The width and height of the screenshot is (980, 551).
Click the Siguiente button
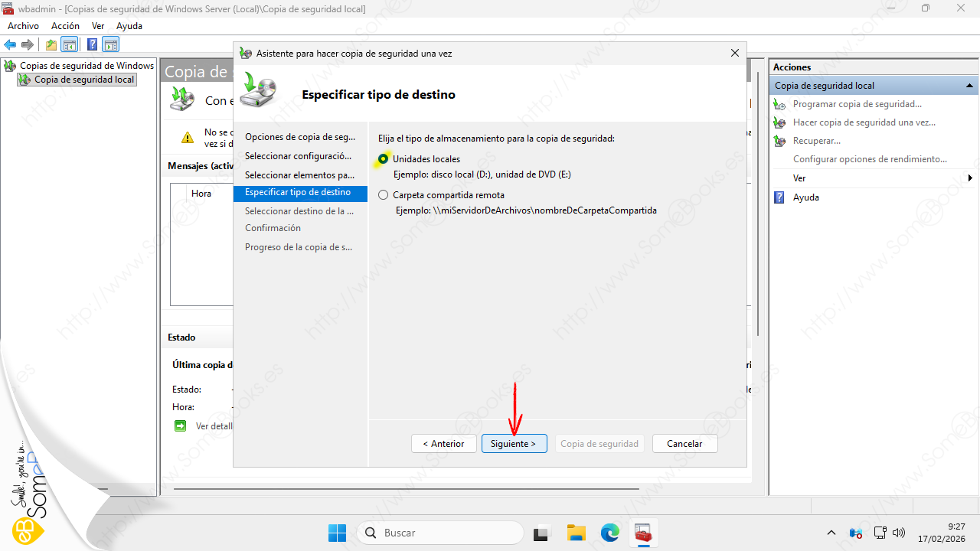click(x=514, y=444)
